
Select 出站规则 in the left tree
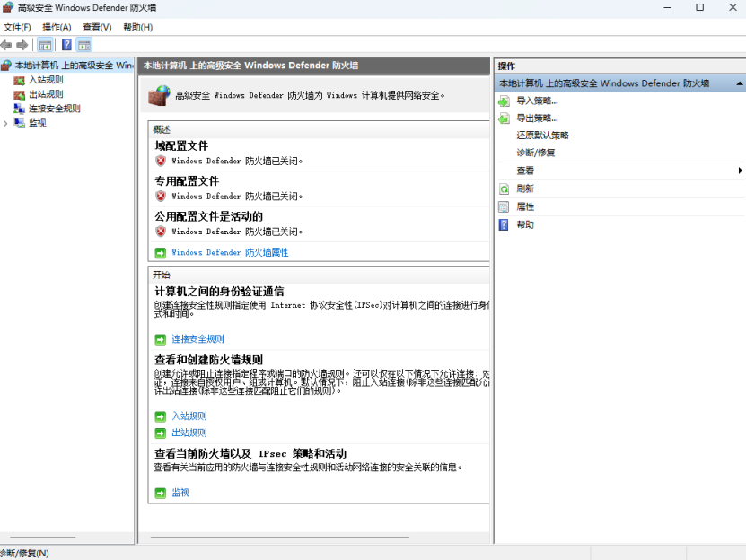pos(46,95)
